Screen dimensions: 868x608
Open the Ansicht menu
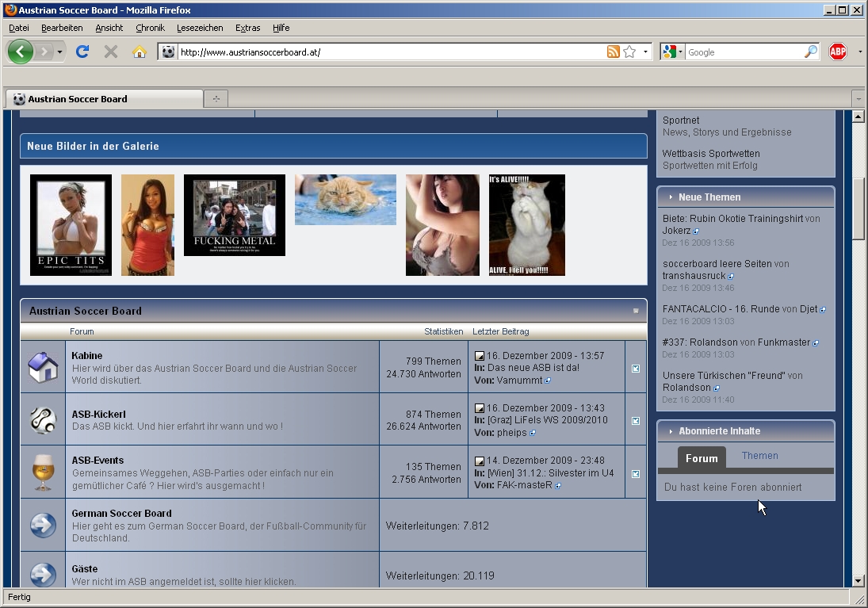coord(109,28)
